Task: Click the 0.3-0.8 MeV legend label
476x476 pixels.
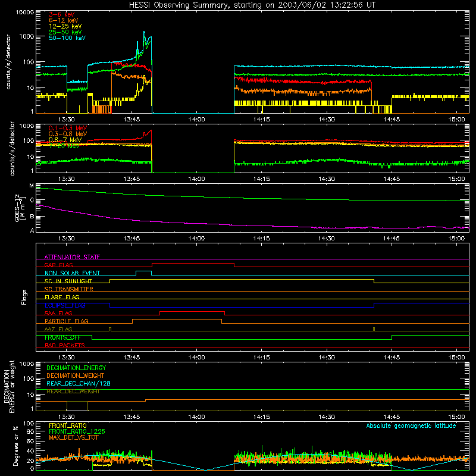Action: (68, 134)
